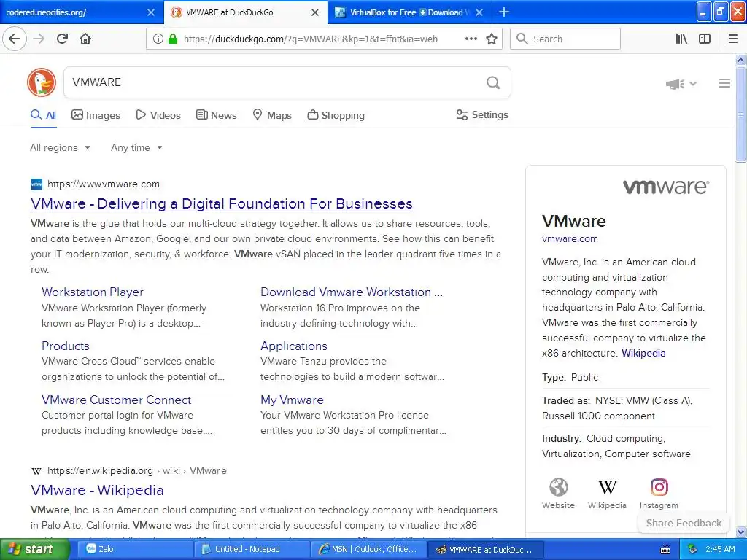Select the Maps results tab
This screenshot has height=560, width=747.
(272, 115)
